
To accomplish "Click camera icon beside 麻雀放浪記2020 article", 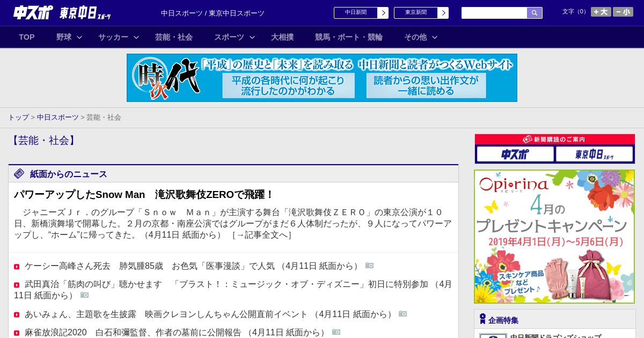I will pyautogui.click(x=336, y=332).
